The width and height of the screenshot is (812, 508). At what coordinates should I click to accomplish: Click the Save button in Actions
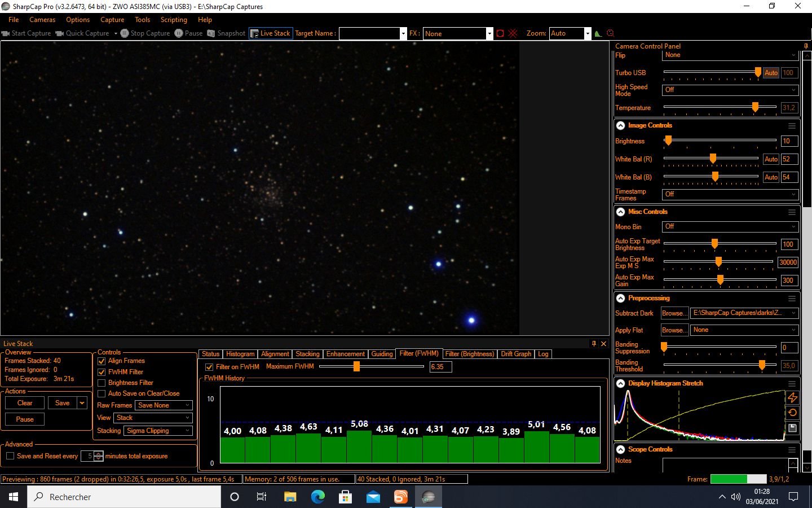pos(63,403)
